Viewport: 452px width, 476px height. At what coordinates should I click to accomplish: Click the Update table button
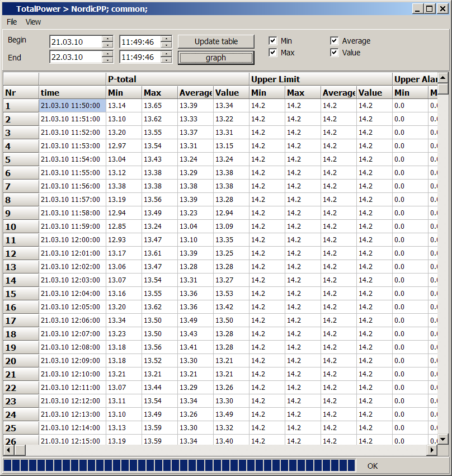pos(216,41)
